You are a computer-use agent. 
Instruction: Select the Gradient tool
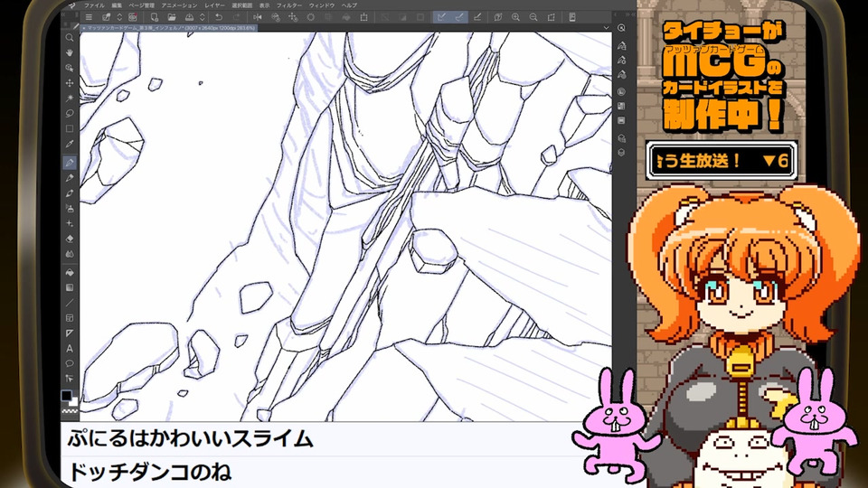tap(70, 287)
